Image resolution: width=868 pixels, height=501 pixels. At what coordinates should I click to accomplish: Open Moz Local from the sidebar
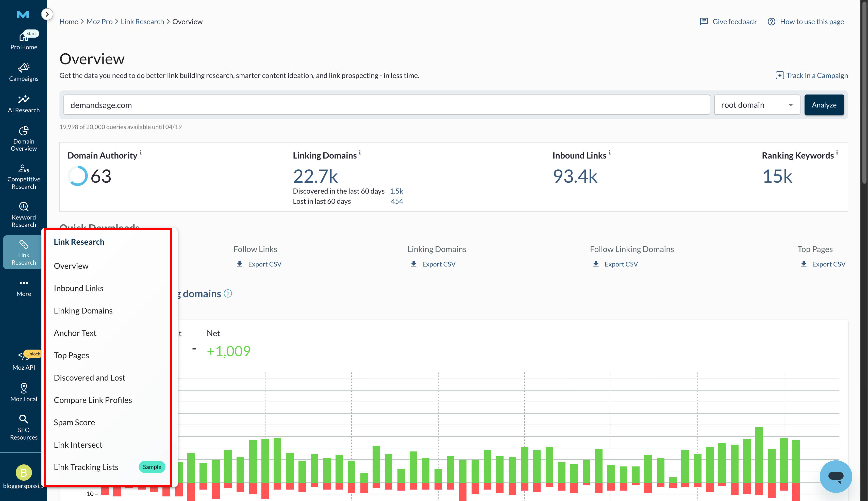click(23, 392)
